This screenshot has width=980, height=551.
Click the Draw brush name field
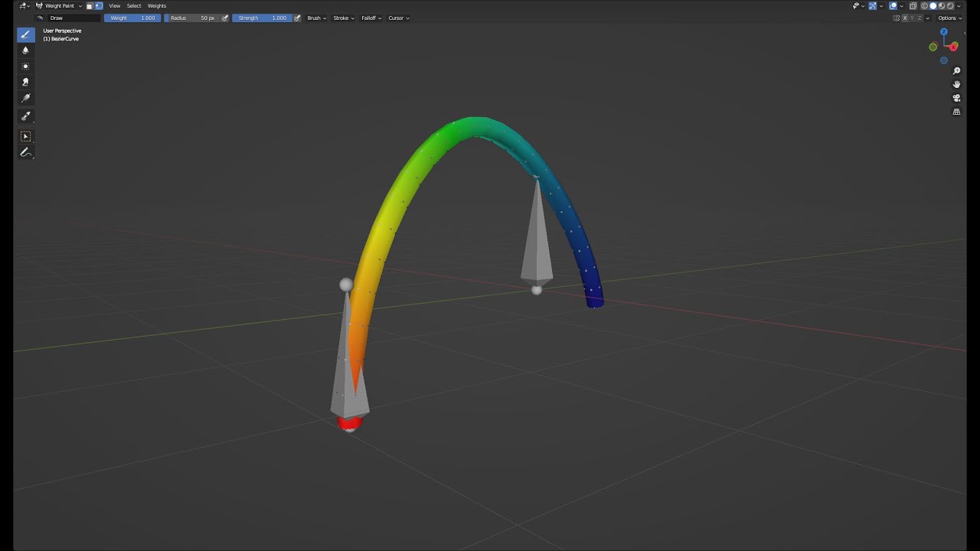(x=73, y=18)
